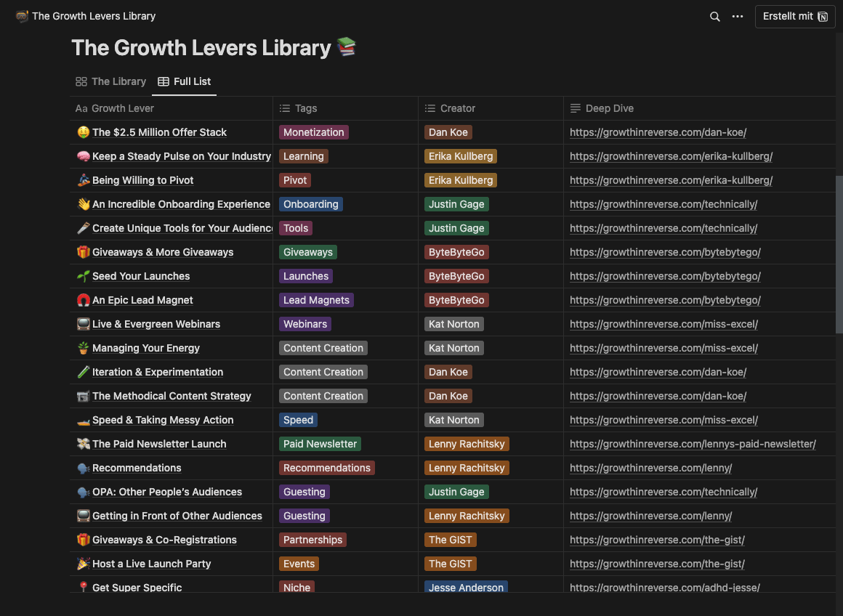Click the Tools tag

point(296,228)
